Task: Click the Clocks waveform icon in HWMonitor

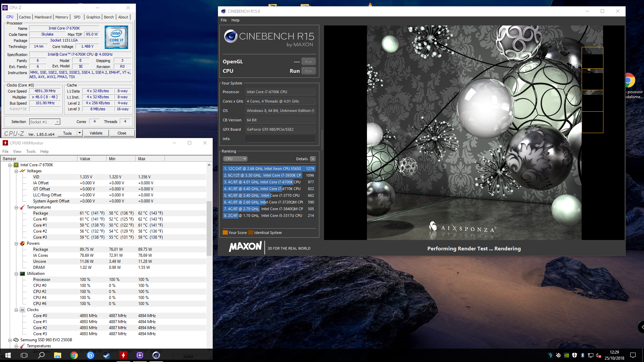Action: click(22, 310)
